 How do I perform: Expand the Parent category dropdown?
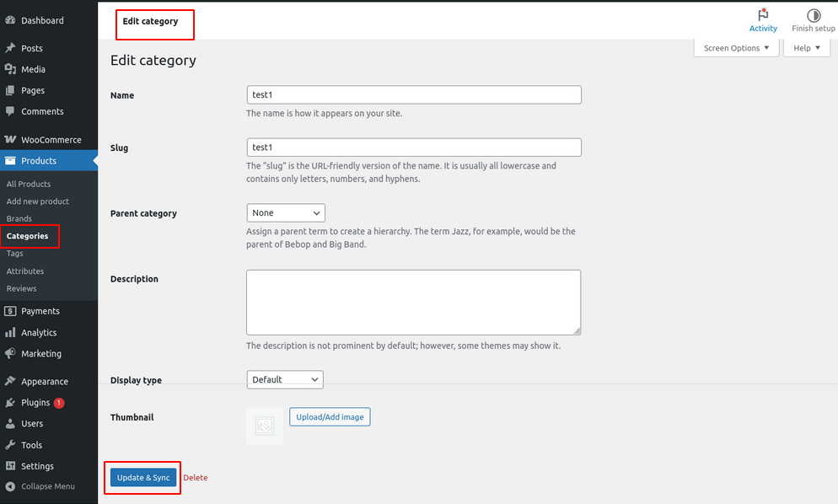286,213
